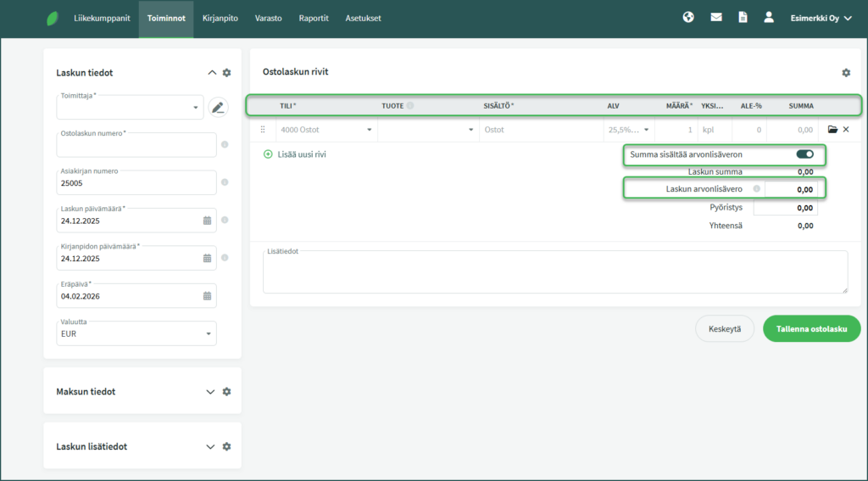Screen dimensions: 868x481
Task: Open the Kirjanpito menu
Action: [x=220, y=18]
